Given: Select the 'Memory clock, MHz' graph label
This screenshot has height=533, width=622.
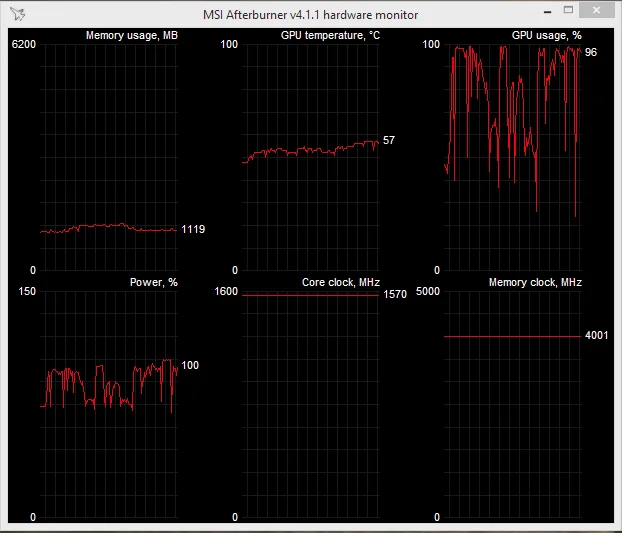Looking at the screenshot, I should [x=535, y=282].
